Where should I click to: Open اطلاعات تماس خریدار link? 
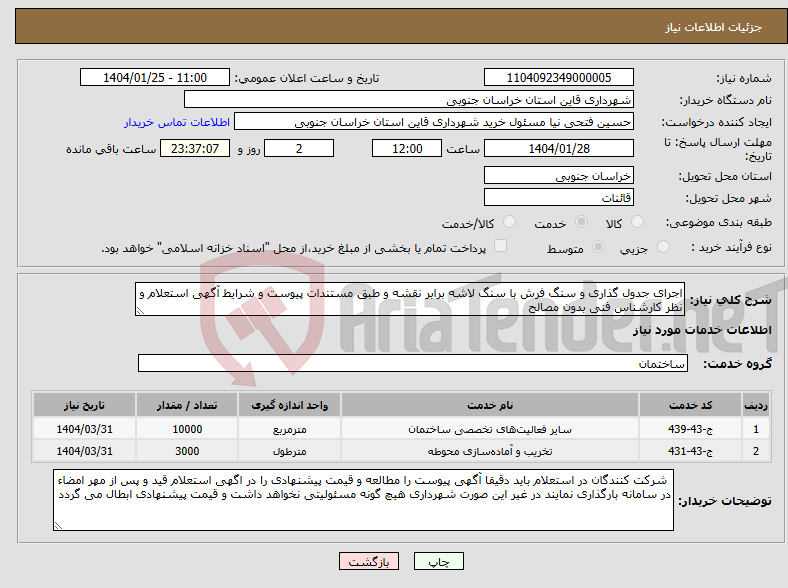click(x=177, y=122)
